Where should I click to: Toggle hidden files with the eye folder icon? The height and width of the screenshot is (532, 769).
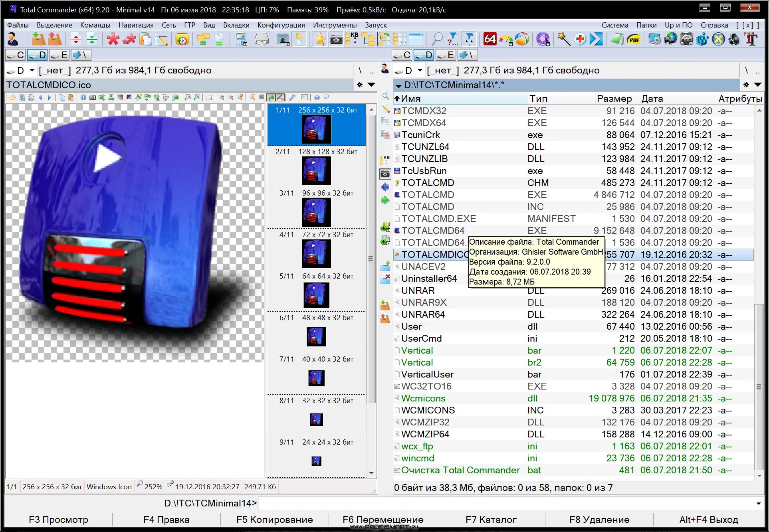pyautogui.click(x=336, y=39)
